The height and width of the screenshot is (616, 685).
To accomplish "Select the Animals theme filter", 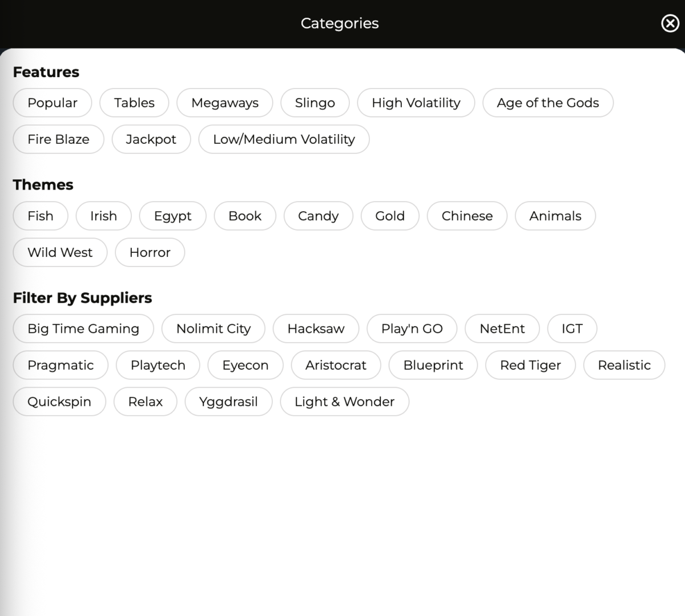I will coord(555,216).
